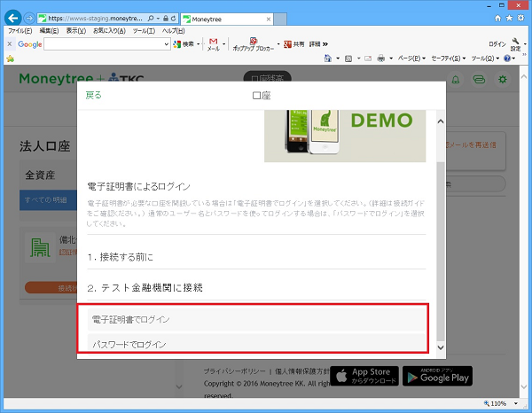
Task: Change zoom level via 110% control
Action: pos(502,403)
